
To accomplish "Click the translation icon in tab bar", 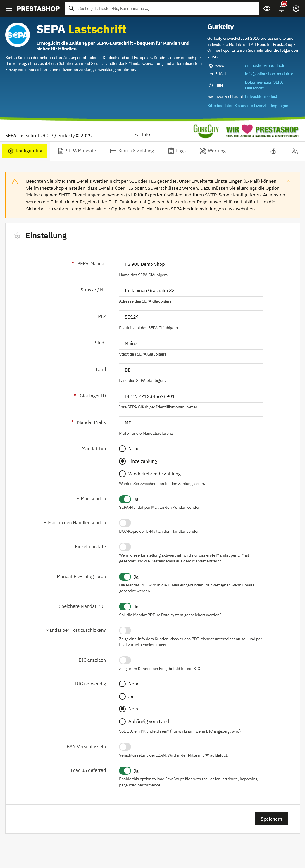I will [294, 151].
